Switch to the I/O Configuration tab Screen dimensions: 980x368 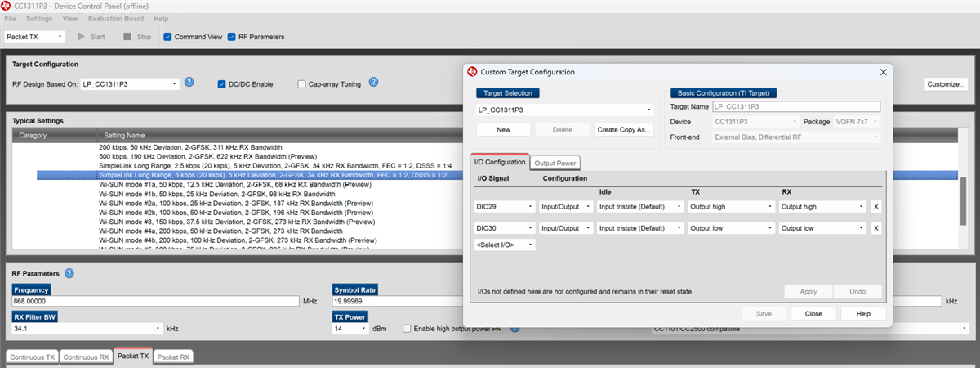point(501,162)
